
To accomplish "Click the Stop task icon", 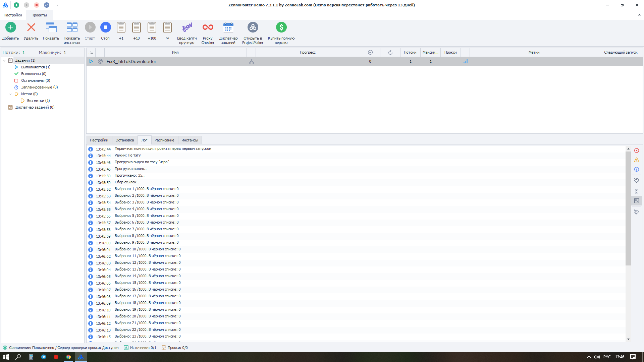I will [x=105, y=27].
